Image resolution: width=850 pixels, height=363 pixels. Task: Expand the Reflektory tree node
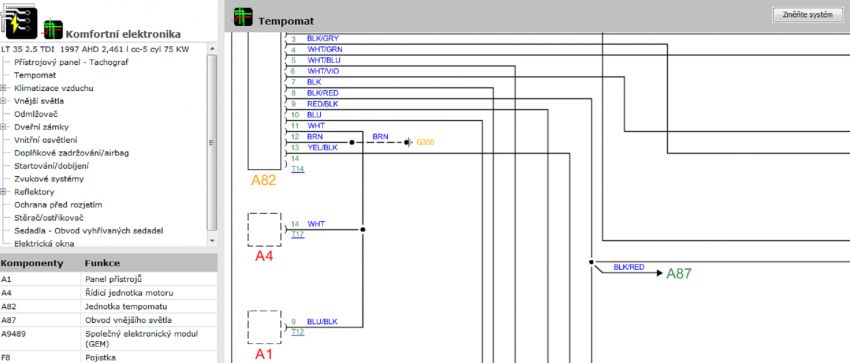pos(3,192)
